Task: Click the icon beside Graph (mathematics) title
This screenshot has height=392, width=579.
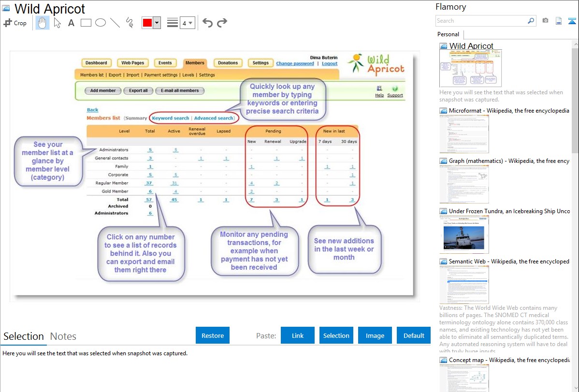Action: 443,161
